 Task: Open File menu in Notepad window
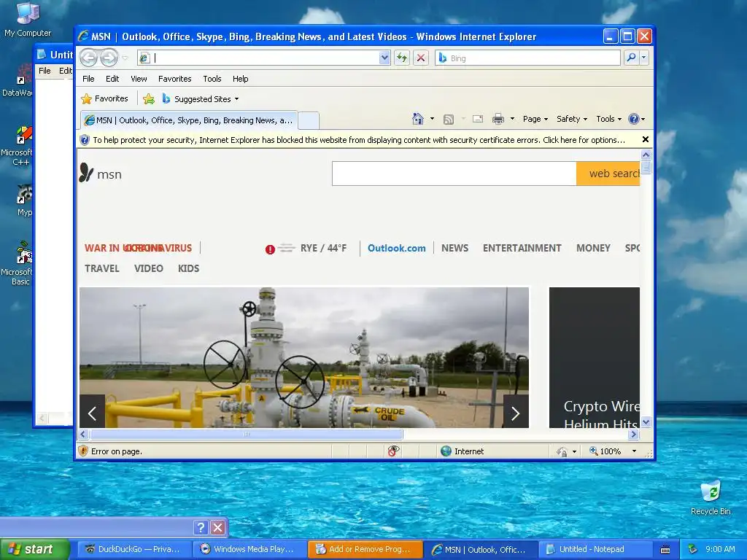coord(44,71)
